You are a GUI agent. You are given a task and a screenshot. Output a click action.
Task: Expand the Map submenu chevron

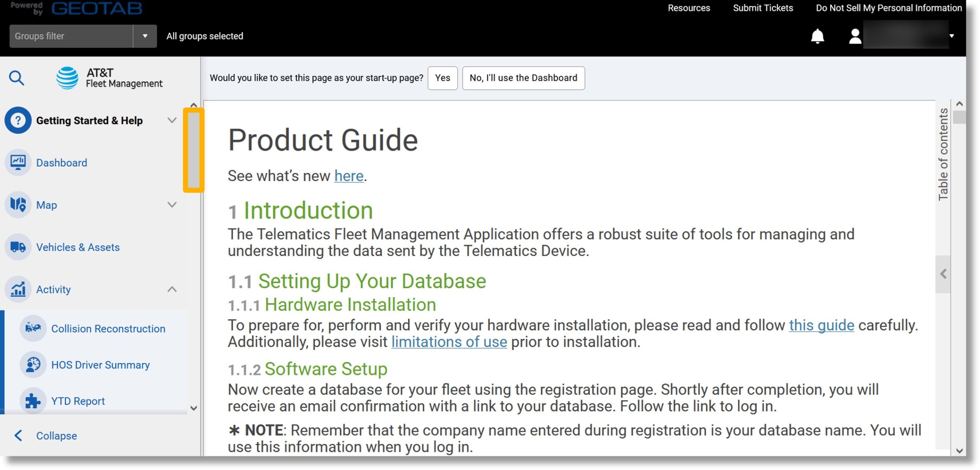pos(172,205)
